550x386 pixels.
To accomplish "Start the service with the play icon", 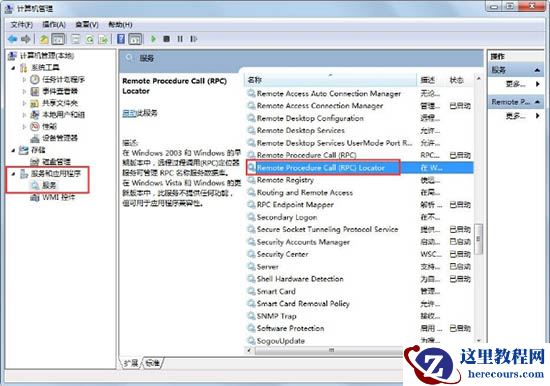I will pyautogui.click(x=153, y=39).
